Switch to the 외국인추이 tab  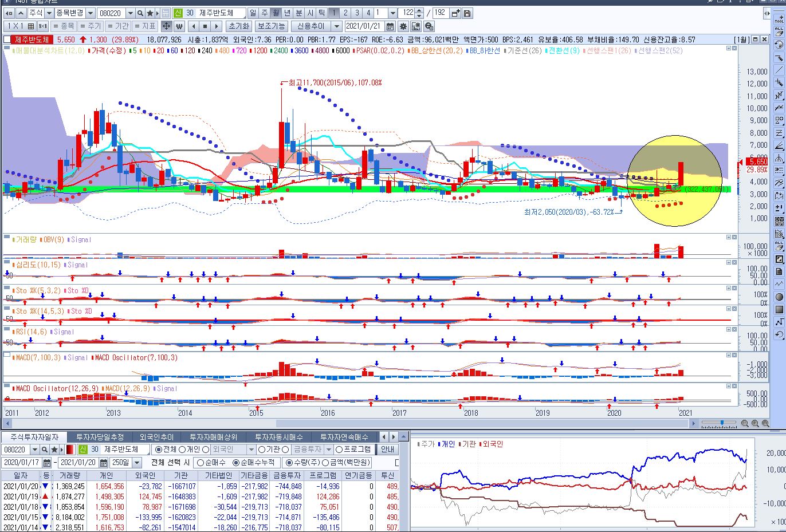click(156, 437)
